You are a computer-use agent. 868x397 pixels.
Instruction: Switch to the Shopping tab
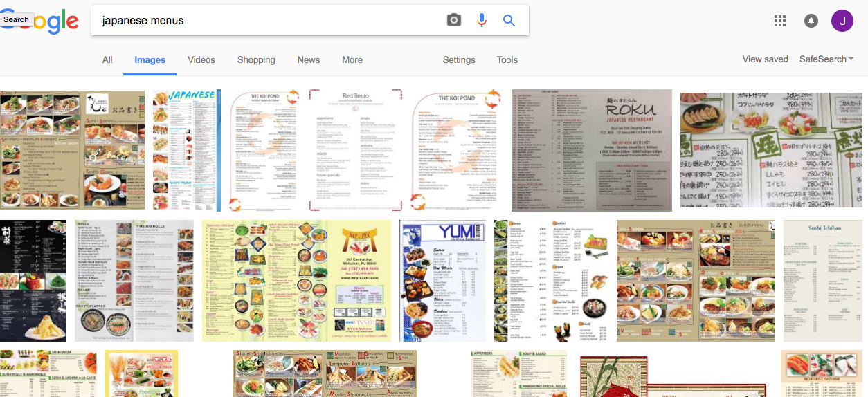[x=256, y=60]
